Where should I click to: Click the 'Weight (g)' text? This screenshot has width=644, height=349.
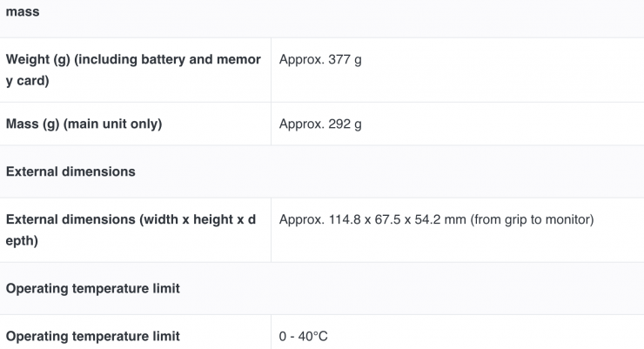pyautogui.click(x=37, y=59)
